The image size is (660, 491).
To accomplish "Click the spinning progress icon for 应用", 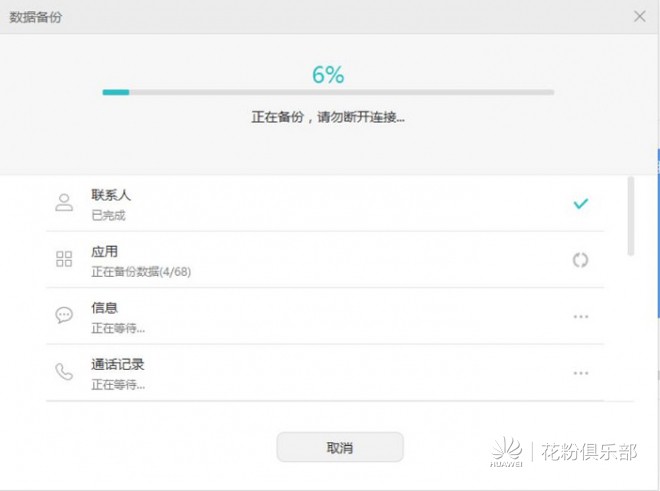I will [x=580, y=260].
